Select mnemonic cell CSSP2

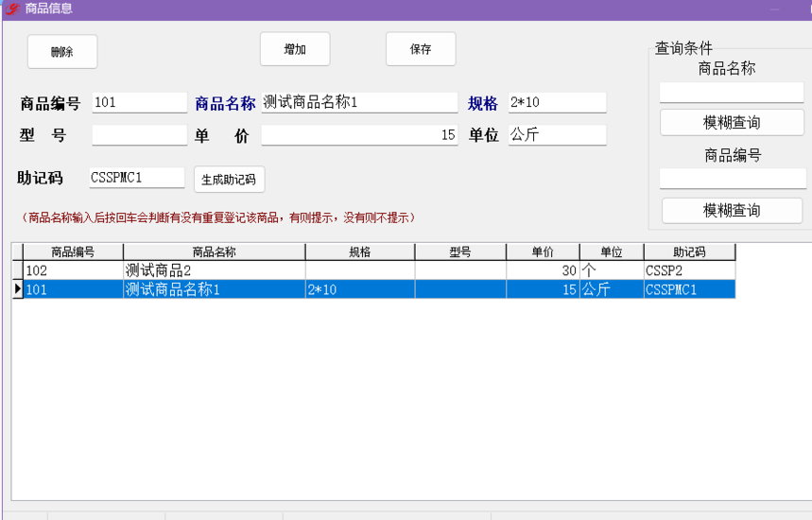pyautogui.click(x=689, y=270)
